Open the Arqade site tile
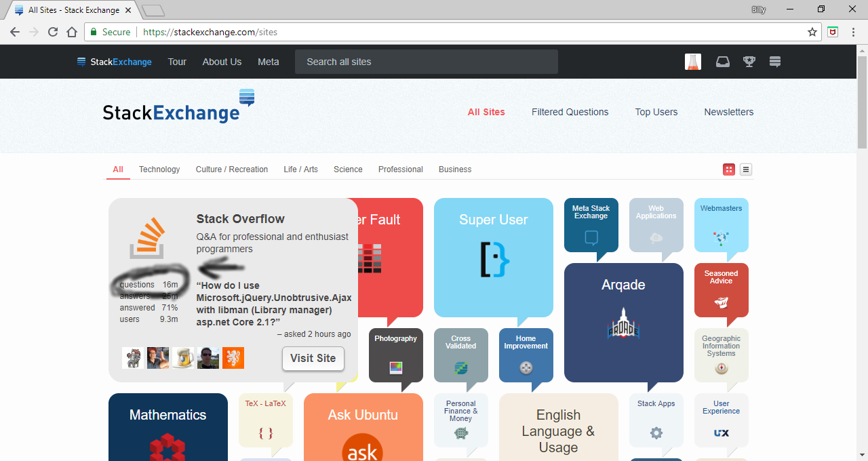This screenshot has width=868, height=461. pyautogui.click(x=623, y=323)
